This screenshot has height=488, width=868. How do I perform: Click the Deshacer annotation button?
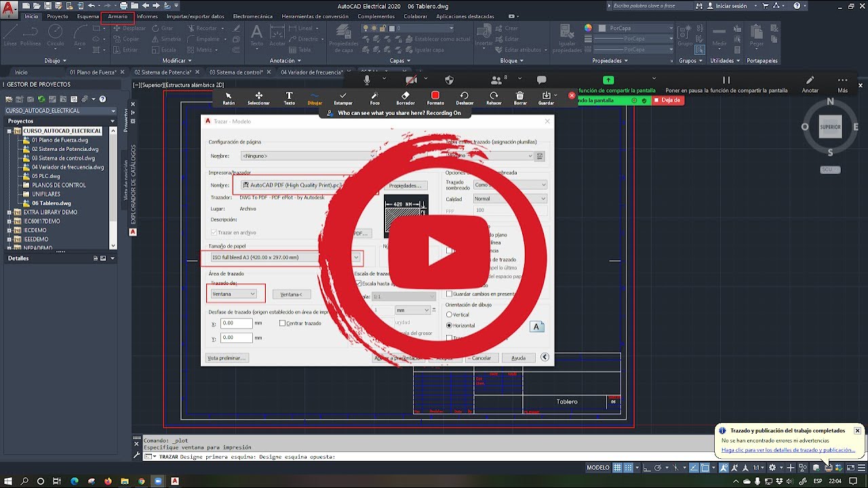click(x=465, y=98)
